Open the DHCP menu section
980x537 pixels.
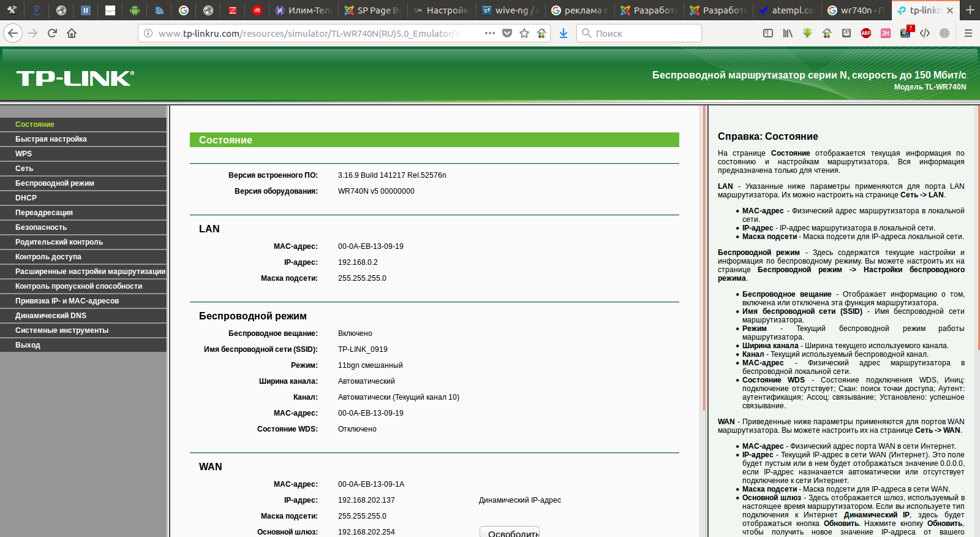click(83, 198)
